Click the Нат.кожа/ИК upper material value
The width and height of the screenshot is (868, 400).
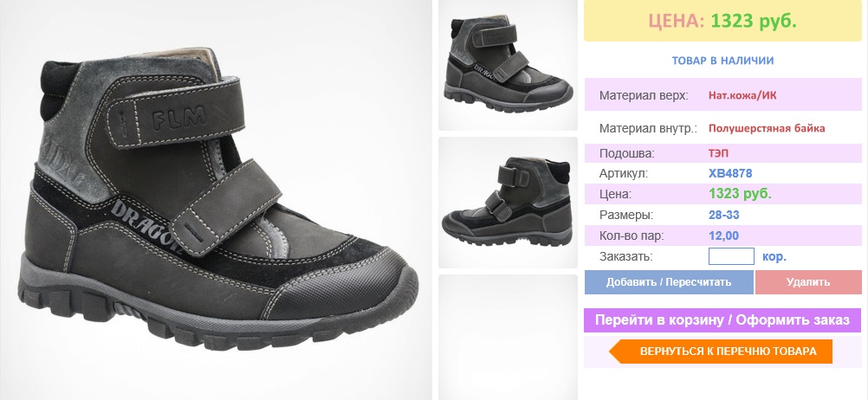pyautogui.click(x=742, y=95)
